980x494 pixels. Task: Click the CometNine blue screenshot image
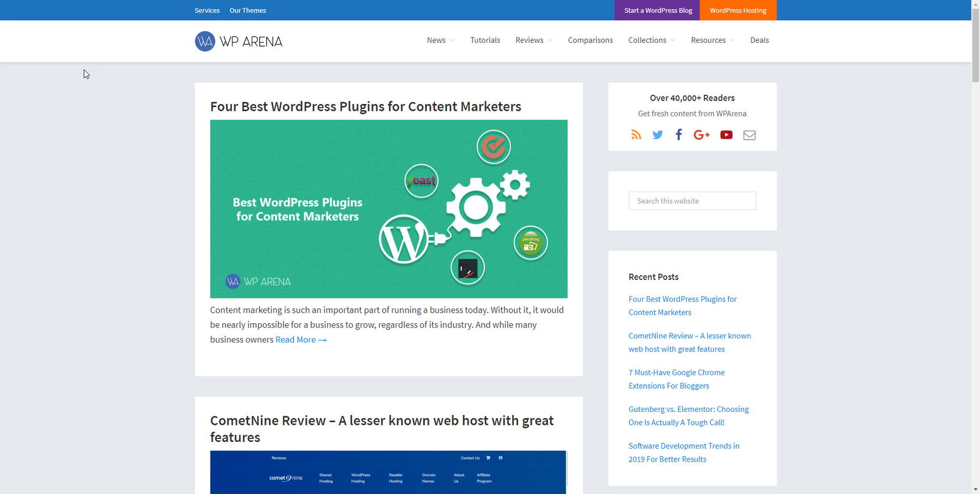click(388, 472)
